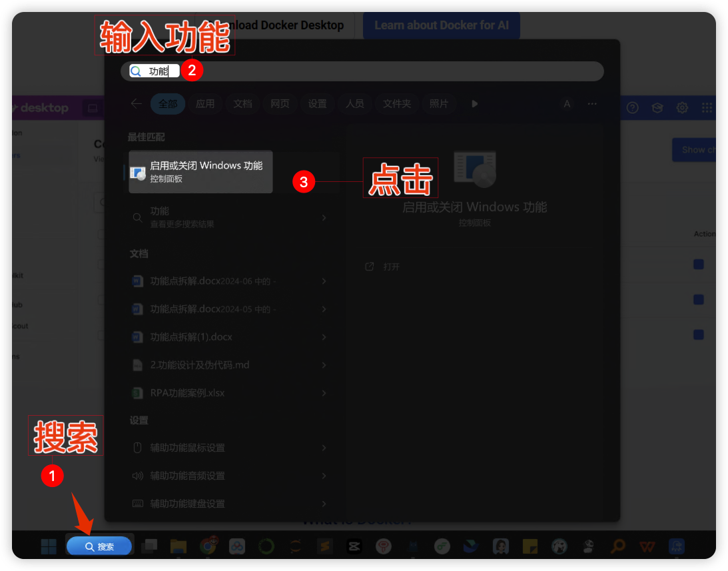The image size is (728, 571).
Task: Click mouse icon of 辅助功能鼠标设置
Action: pos(137,448)
